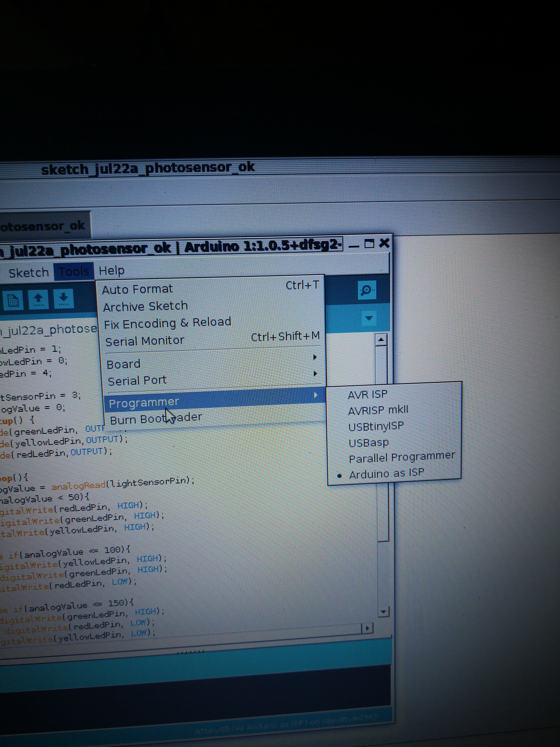
Task: Select USBtinyISP programmer
Action: (394, 426)
